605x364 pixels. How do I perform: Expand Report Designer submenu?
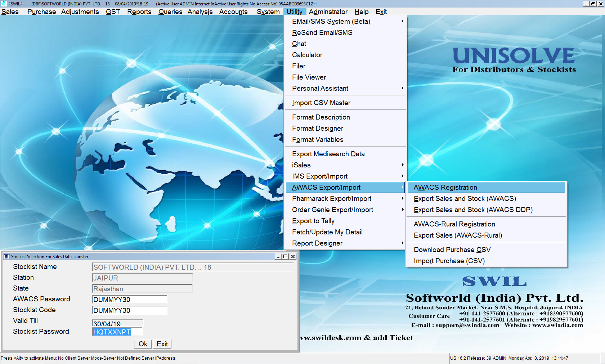(346, 243)
